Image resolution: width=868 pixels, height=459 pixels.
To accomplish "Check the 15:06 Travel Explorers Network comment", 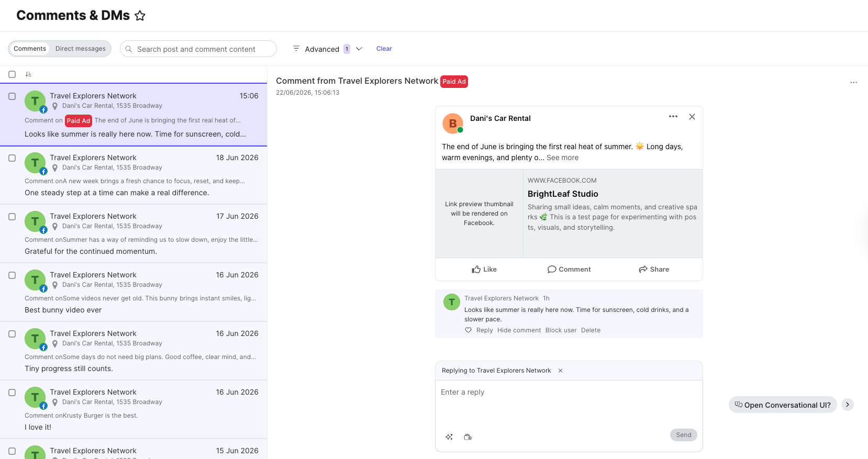I will click(x=12, y=96).
